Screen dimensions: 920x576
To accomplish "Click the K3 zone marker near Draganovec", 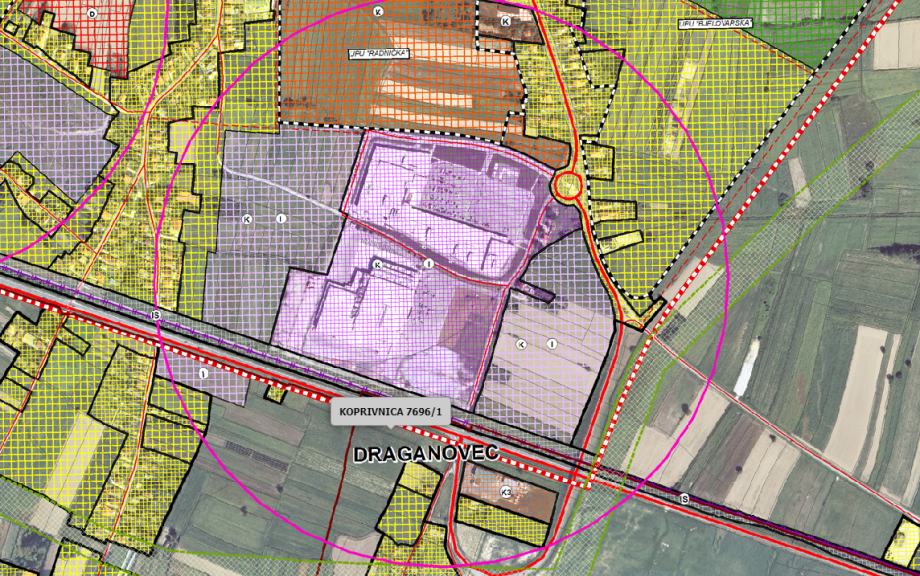I will 506,493.
